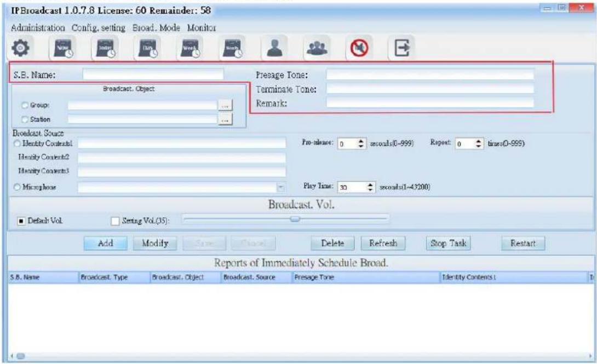The height and width of the screenshot is (364, 597).
Task: Click the Identity Contents2 input field
Action: (x=182, y=158)
